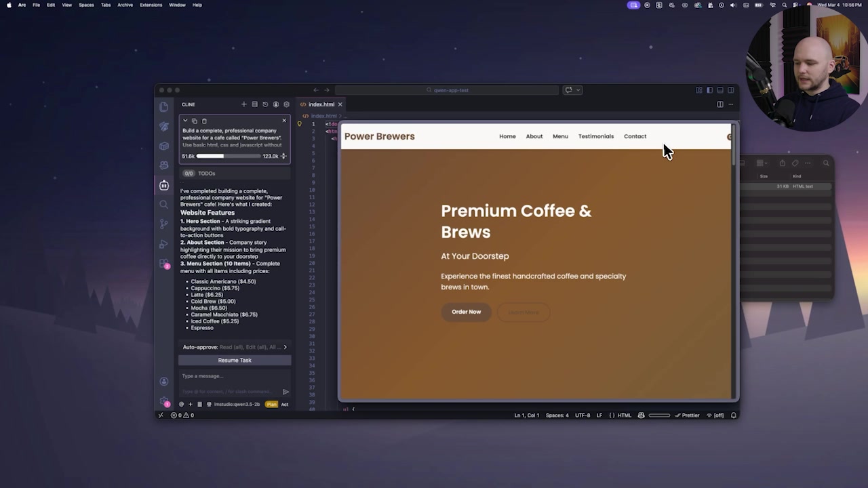Go forward with the navigation arrow in the title bar
This screenshot has height=488, width=868.
(326, 90)
